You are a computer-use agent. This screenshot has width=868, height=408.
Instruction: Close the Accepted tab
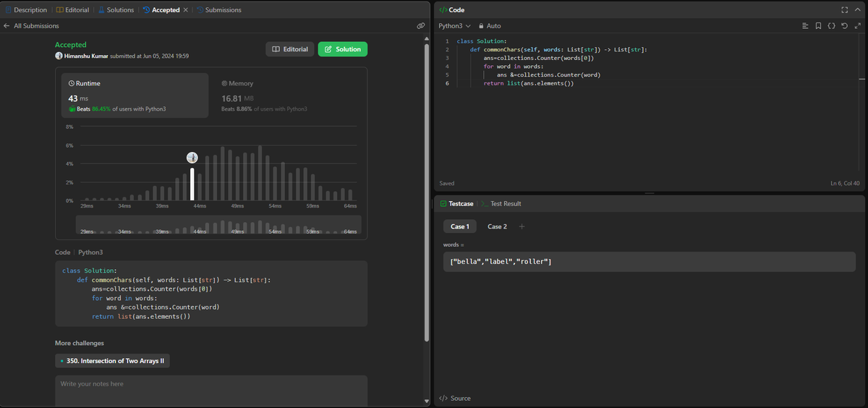(186, 10)
